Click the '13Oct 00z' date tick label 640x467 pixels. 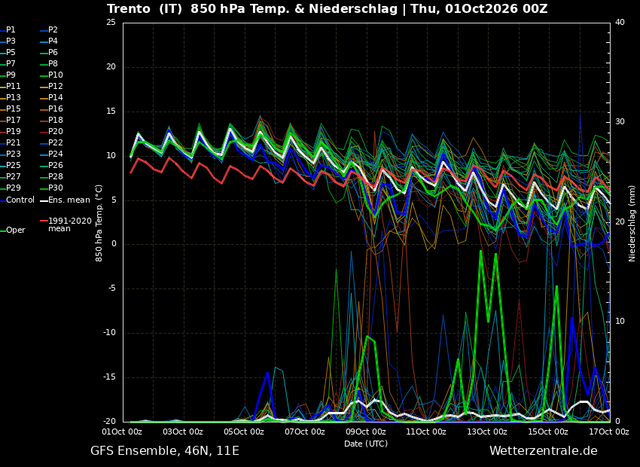tap(488, 432)
